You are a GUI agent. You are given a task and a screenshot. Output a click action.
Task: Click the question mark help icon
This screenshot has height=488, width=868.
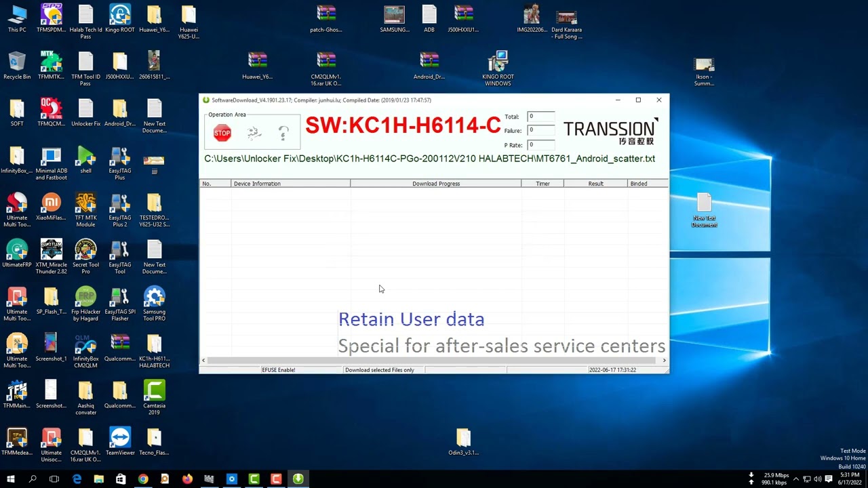point(283,134)
